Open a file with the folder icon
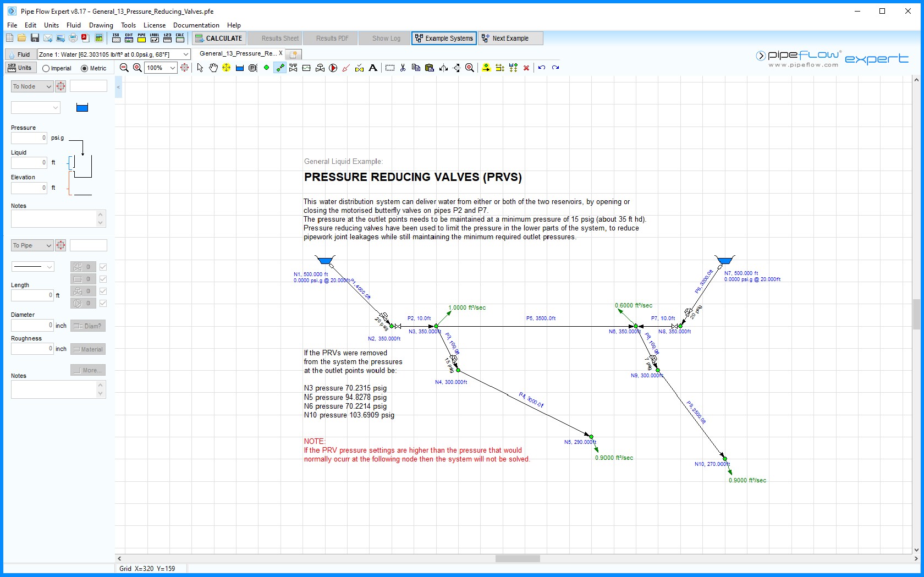This screenshot has width=924, height=577. 21,38
